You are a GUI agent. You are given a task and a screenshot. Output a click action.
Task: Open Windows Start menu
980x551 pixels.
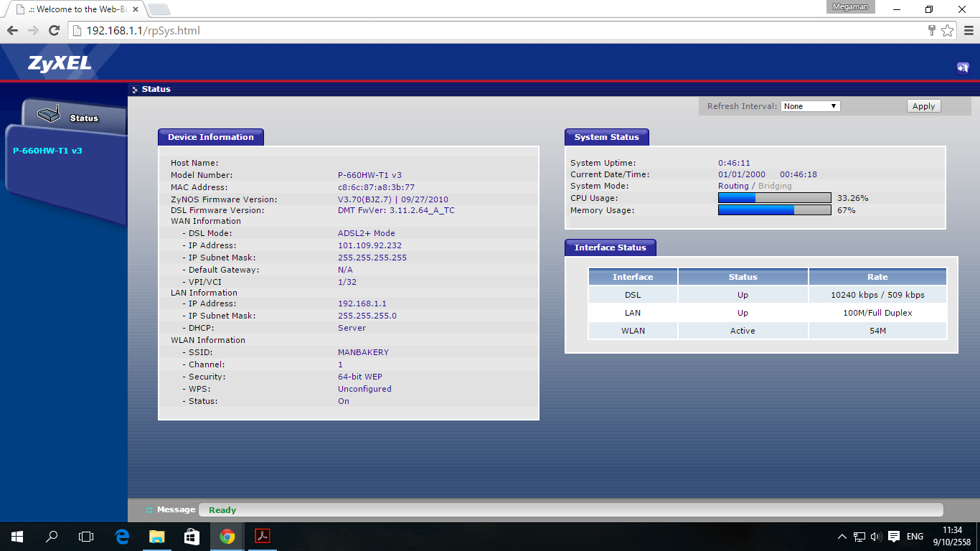point(17,537)
